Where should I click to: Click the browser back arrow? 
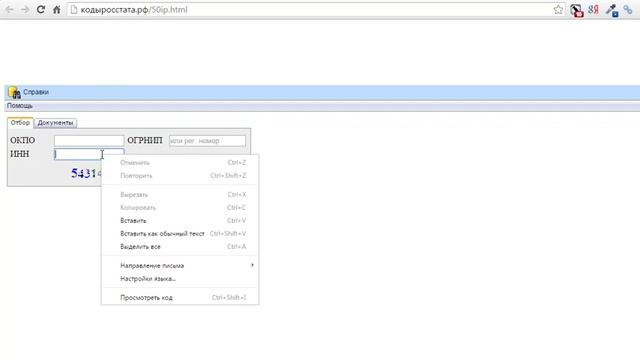[x=9, y=9]
